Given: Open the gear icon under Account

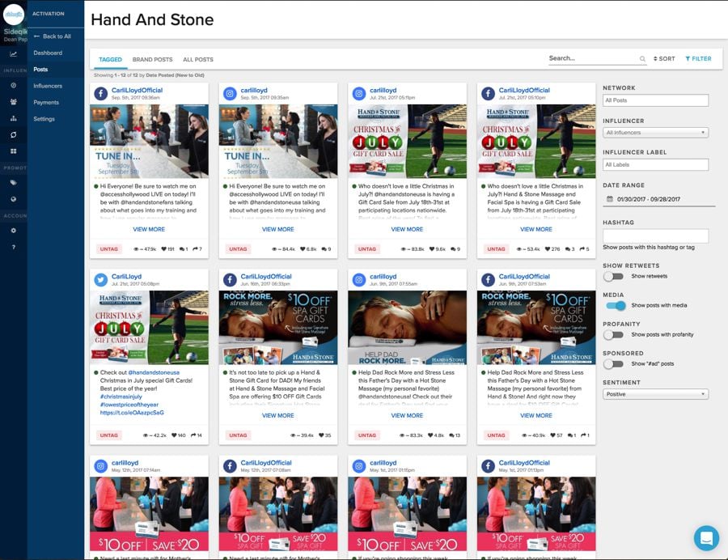Looking at the screenshot, I should point(14,231).
